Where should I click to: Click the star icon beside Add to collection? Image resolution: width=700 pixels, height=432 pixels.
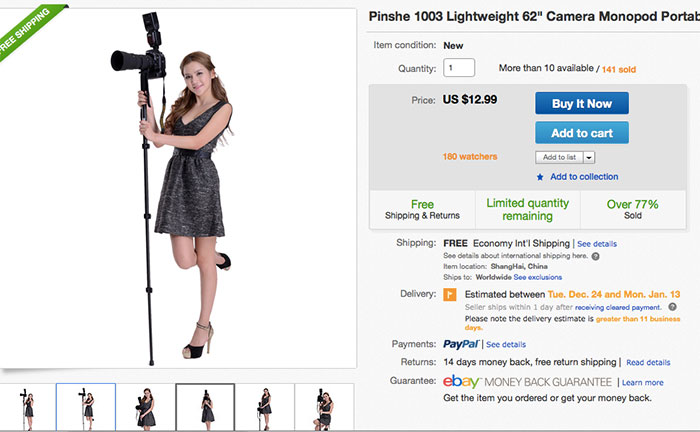540,177
